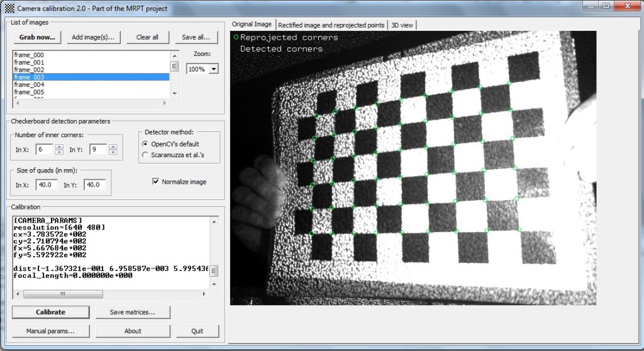Open Rectified image and reprojected points tab
The image size is (644, 351).
coord(331,25)
